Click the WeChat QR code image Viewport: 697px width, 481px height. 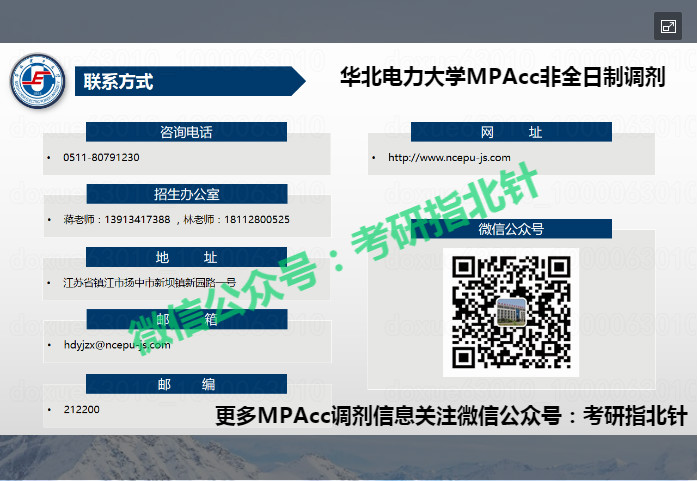coord(511,312)
